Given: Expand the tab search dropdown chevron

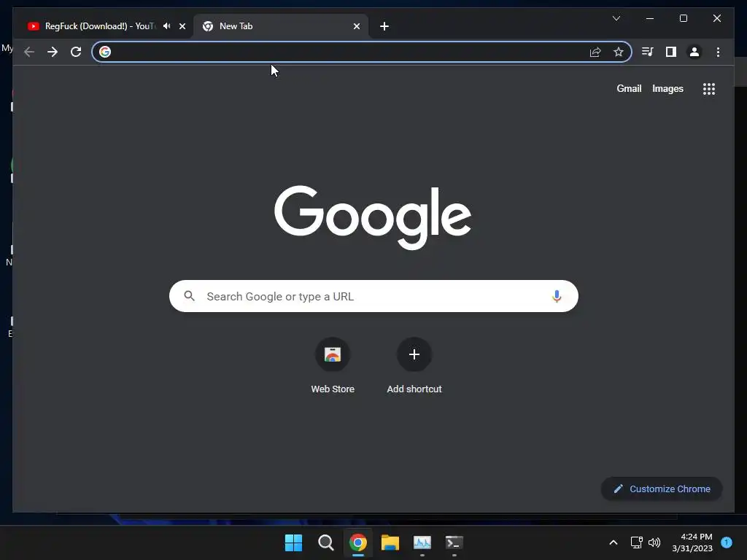Looking at the screenshot, I should [616, 18].
